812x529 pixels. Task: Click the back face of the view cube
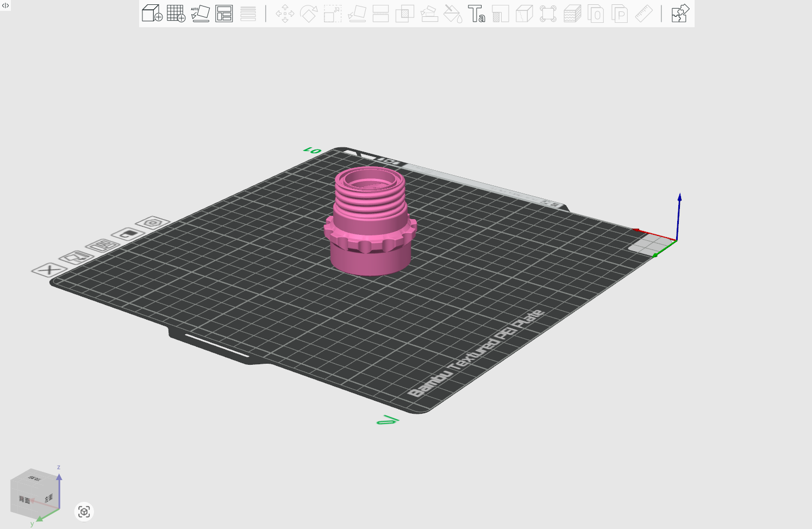pos(25,499)
